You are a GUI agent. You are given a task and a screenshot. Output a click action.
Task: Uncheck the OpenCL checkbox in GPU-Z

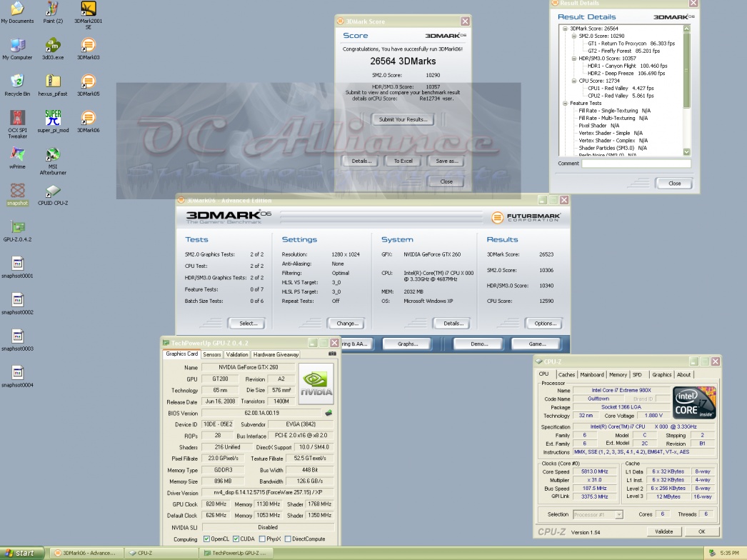click(x=206, y=539)
